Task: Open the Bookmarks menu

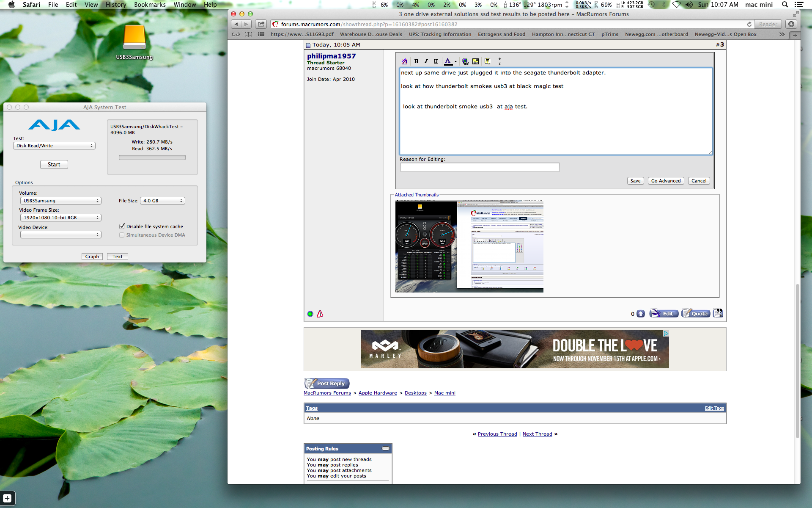Action: pyautogui.click(x=150, y=5)
